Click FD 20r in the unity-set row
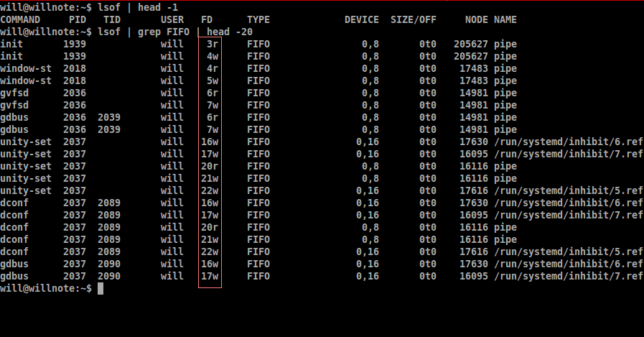The width and height of the screenshot is (644, 337). coord(210,167)
